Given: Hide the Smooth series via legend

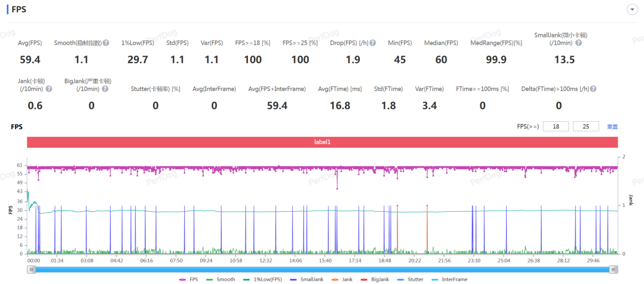Looking at the screenshot, I should point(220,279).
